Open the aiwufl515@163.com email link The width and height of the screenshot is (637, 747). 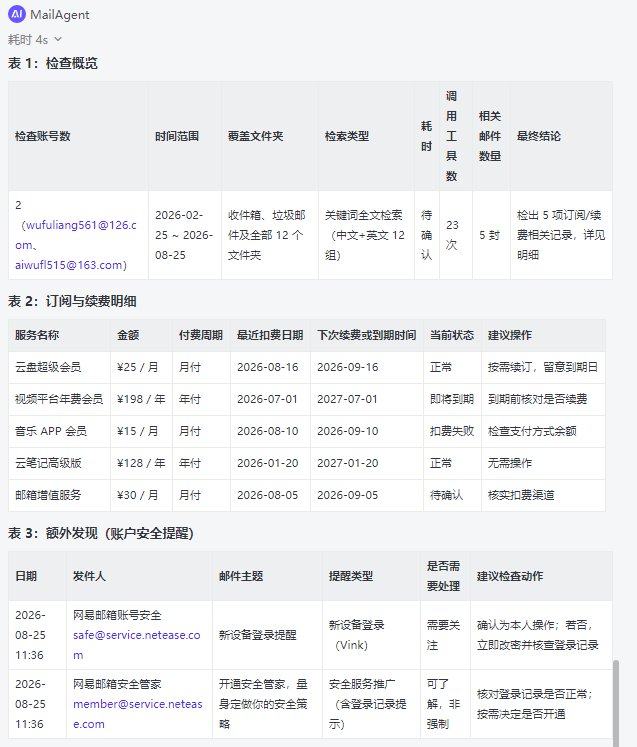(x=69, y=265)
